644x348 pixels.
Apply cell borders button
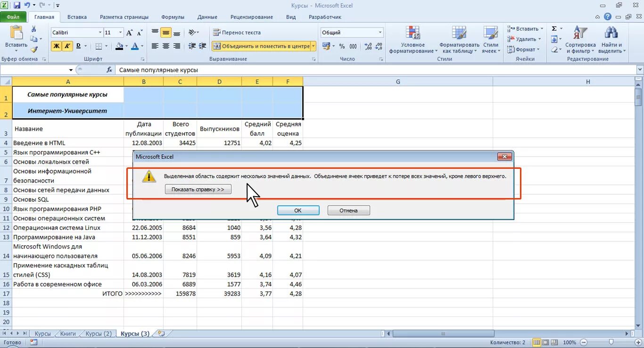click(99, 46)
